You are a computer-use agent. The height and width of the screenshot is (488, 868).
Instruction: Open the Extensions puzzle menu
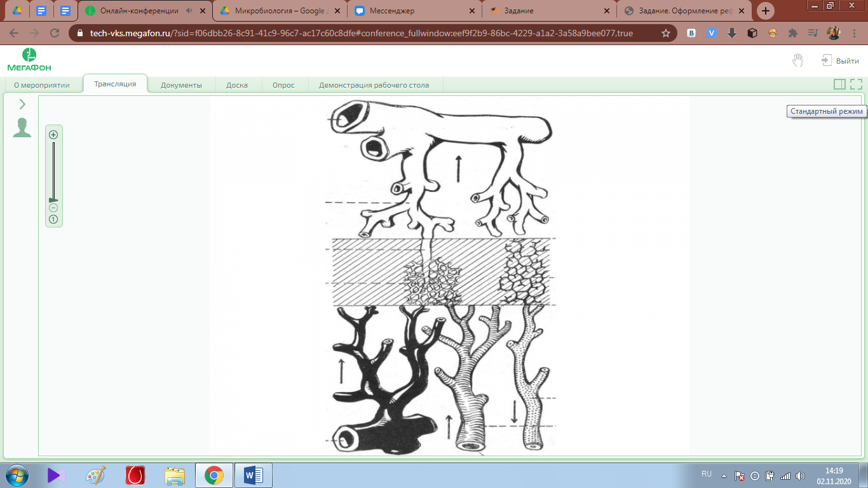tap(793, 33)
